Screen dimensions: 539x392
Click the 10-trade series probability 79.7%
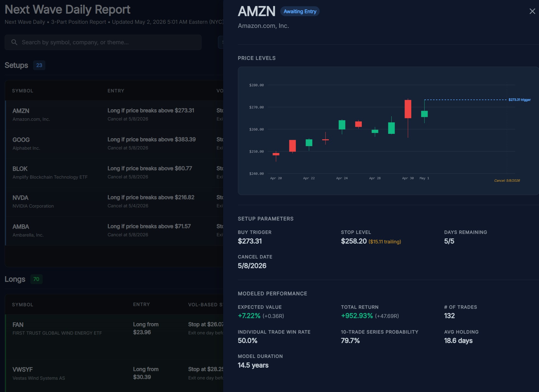click(350, 341)
